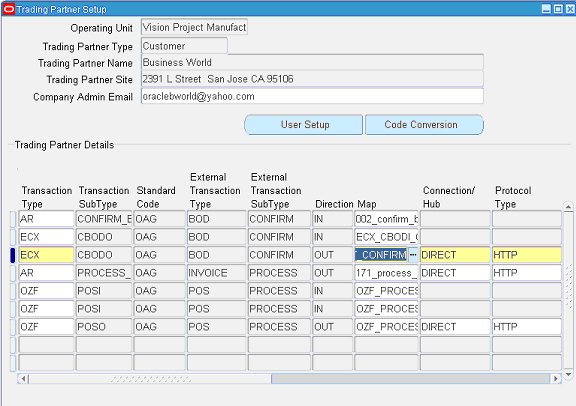Viewport: 576px width, 406px height.
Task: Open the User Setup button
Action: click(303, 125)
